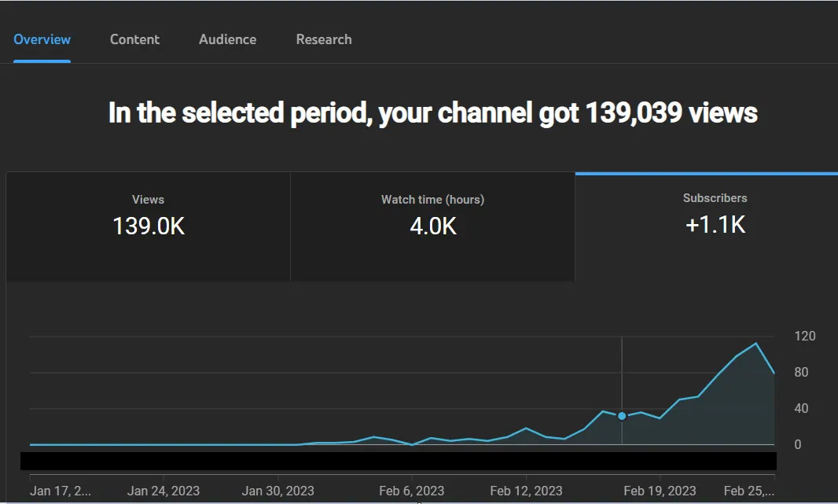Click the Feb 19, 2023 axis label
The image size is (838, 504).
coord(660,491)
